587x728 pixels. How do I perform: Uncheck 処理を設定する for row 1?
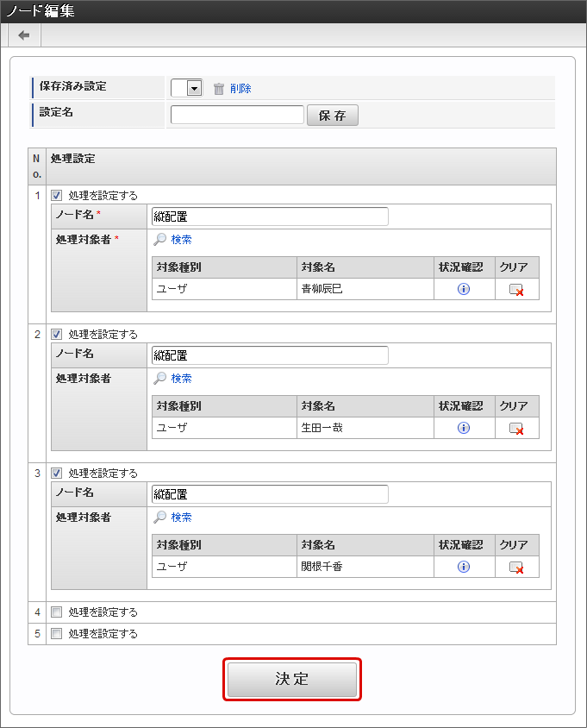pyautogui.click(x=57, y=195)
